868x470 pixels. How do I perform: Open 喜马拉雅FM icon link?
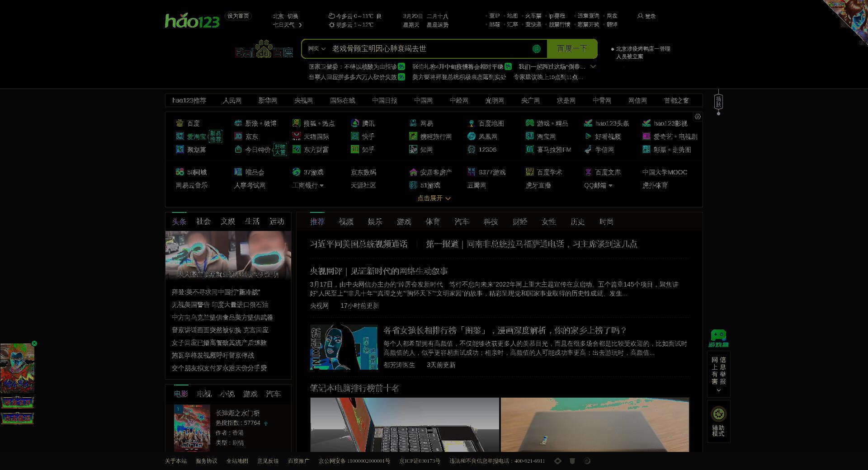click(529, 149)
